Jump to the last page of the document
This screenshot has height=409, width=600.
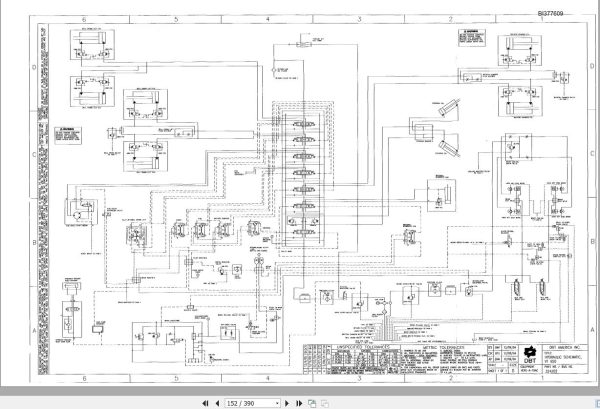click(x=299, y=403)
